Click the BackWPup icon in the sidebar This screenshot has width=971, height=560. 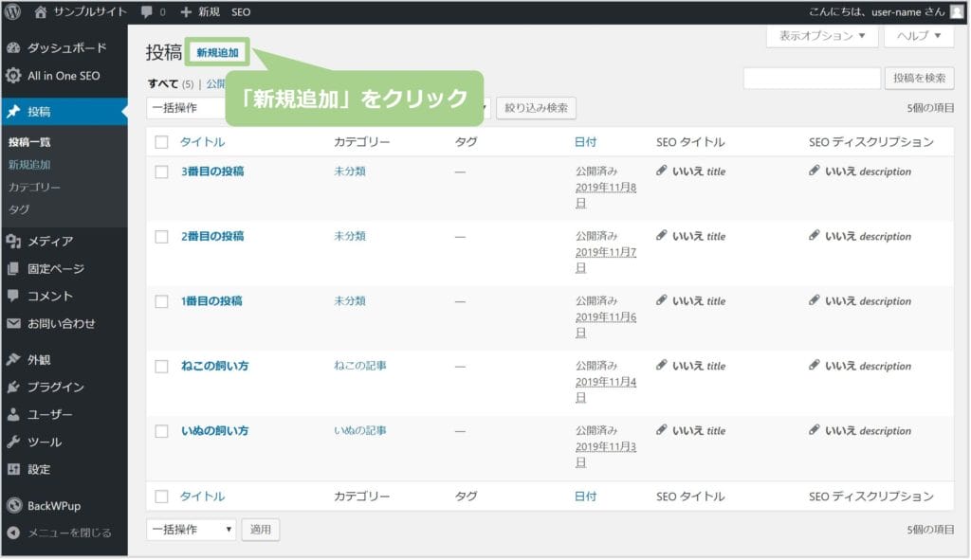tap(13, 506)
